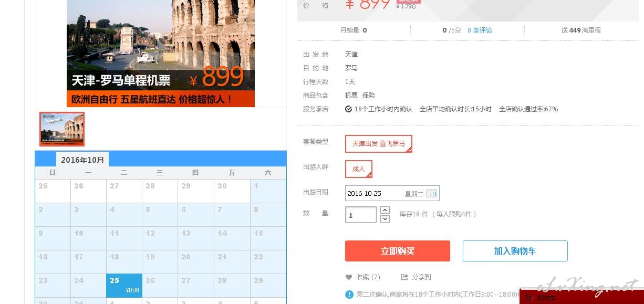Add to cart with 加入购物车
This screenshot has width=644, height=304.
[x=515, y=251]
